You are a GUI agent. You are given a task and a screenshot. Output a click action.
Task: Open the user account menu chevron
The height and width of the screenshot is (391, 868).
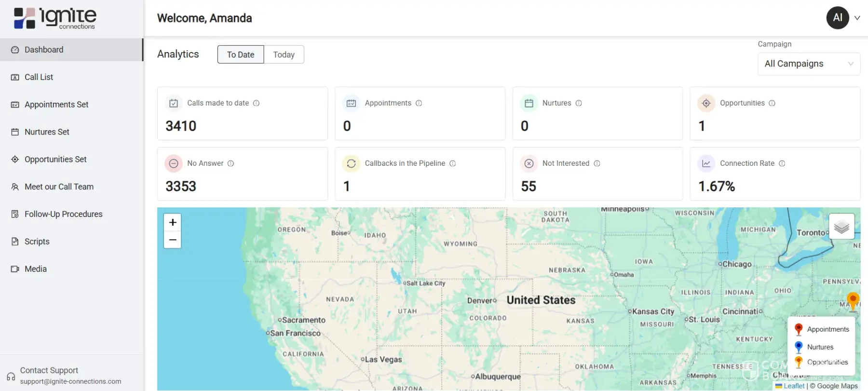click(857, 18)
